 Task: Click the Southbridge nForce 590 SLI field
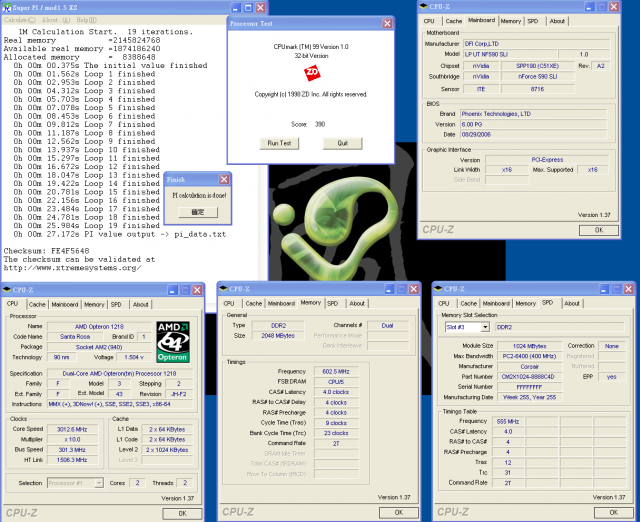[x=537, y=76]
